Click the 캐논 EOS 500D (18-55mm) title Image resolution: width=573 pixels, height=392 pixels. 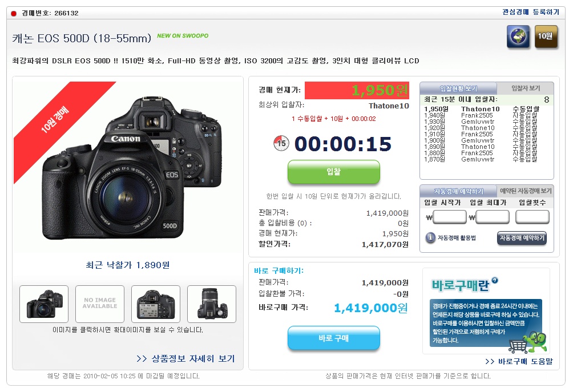82,38
